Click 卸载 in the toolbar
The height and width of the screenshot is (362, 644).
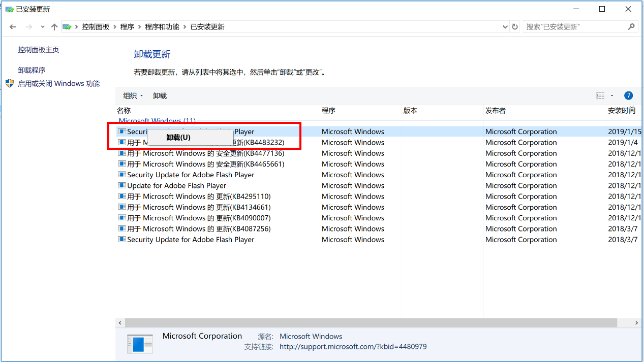[x=160, y=95]
